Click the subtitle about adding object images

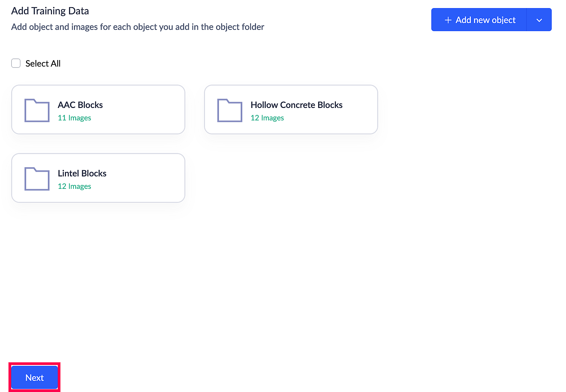137,27
